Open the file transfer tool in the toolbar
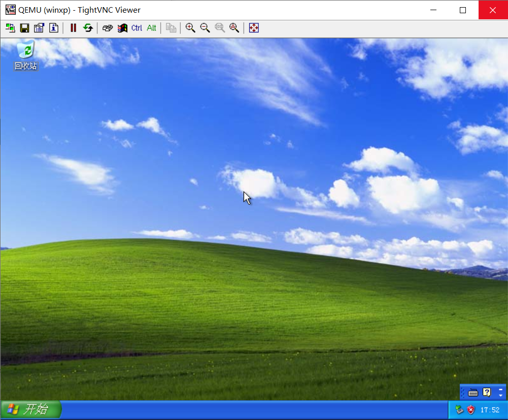 pyautogui.click(x=171, y=28)
